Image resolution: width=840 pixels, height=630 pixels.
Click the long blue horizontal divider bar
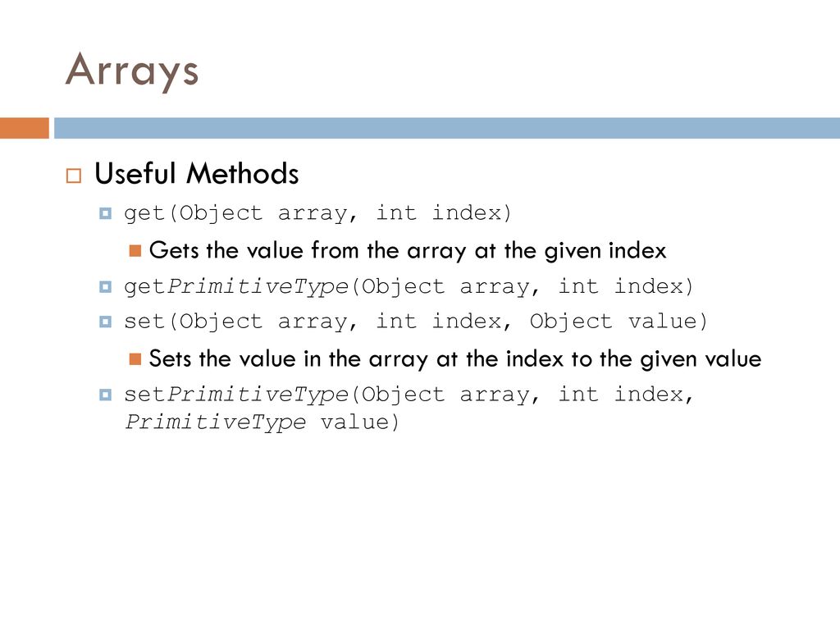pyautogui.click(x=447, y=128)
